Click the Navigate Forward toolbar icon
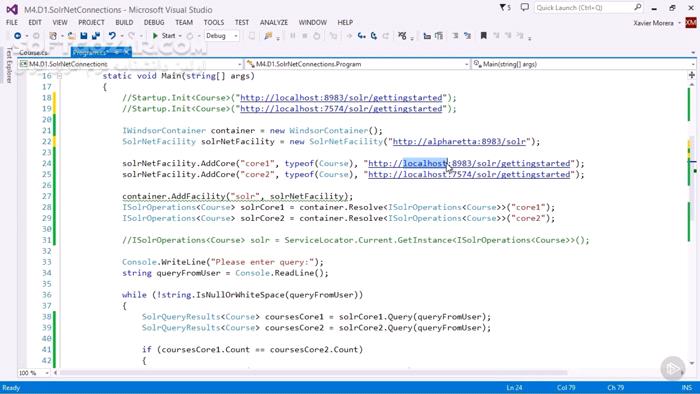This screenshot has width=700, height=394. coord(36,36)
